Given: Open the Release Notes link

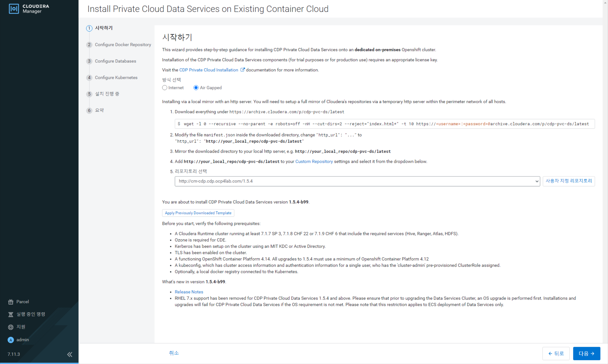Looking at the screenshot, I should tap(189, 292).
